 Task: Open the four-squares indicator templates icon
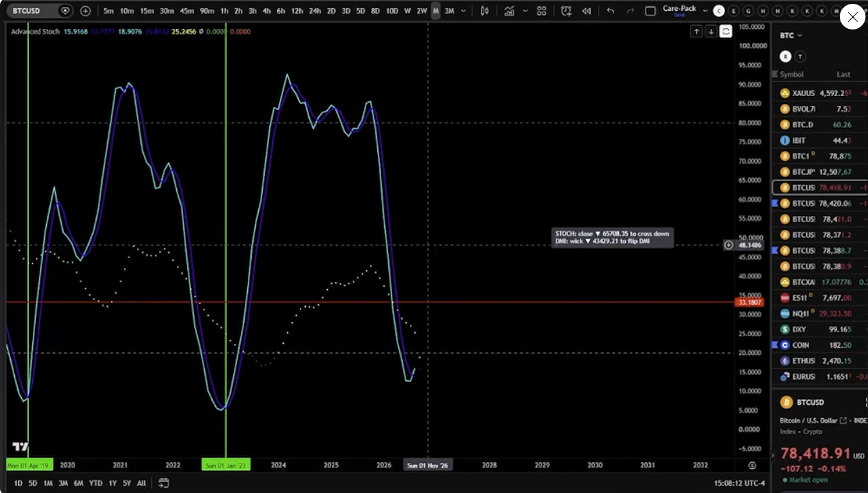542,11
